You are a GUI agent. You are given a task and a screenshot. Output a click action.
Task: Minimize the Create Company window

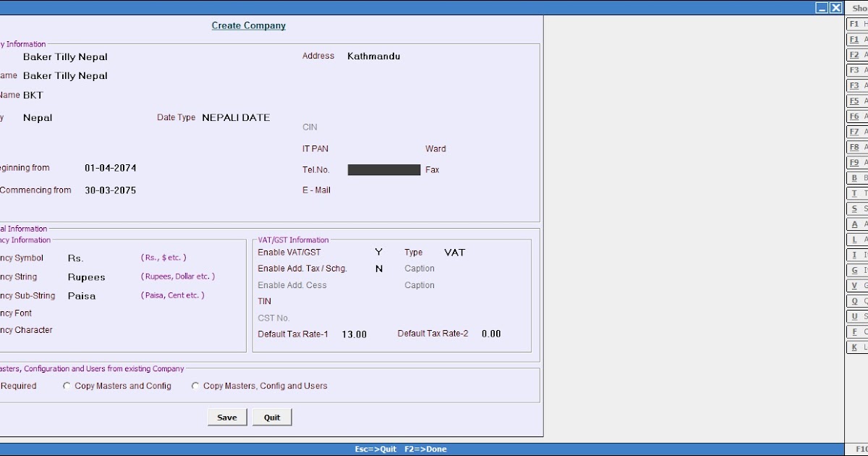[822, 8]
